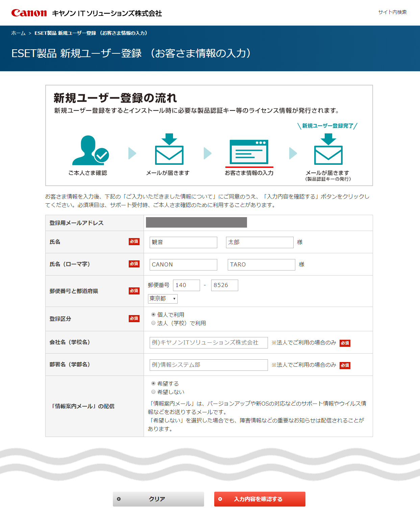Image resolution: width=420 pixels, height=516 pixels.
Task: Click the 必須 badge beside 部署名 note
Action: pos(345,365)
